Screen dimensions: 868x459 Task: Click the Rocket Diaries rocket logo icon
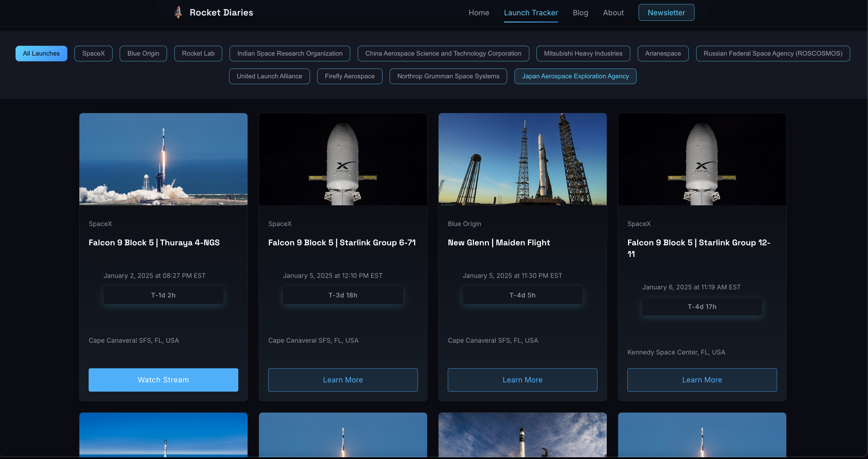click(178, 12)
